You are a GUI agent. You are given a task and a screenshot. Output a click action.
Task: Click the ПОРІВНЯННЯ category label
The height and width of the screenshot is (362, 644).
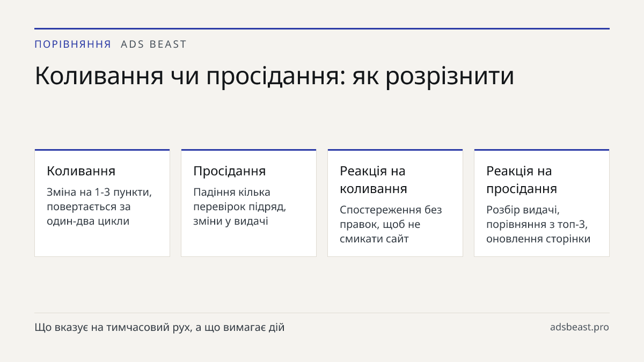(73, 44)
